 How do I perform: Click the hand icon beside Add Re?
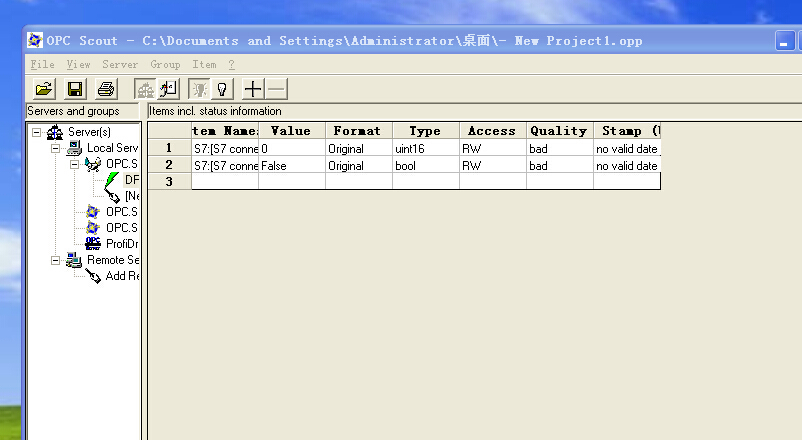(x=93, y=276)
